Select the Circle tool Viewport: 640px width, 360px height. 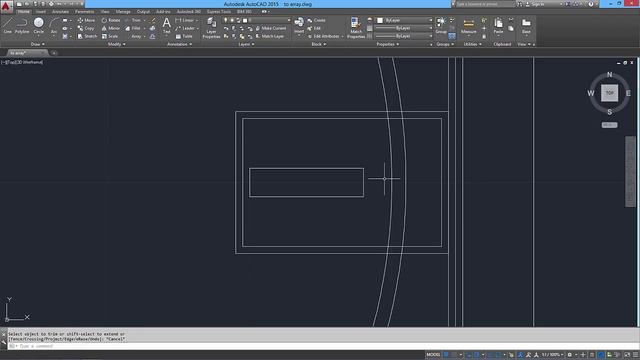click(x=38, y=26)
